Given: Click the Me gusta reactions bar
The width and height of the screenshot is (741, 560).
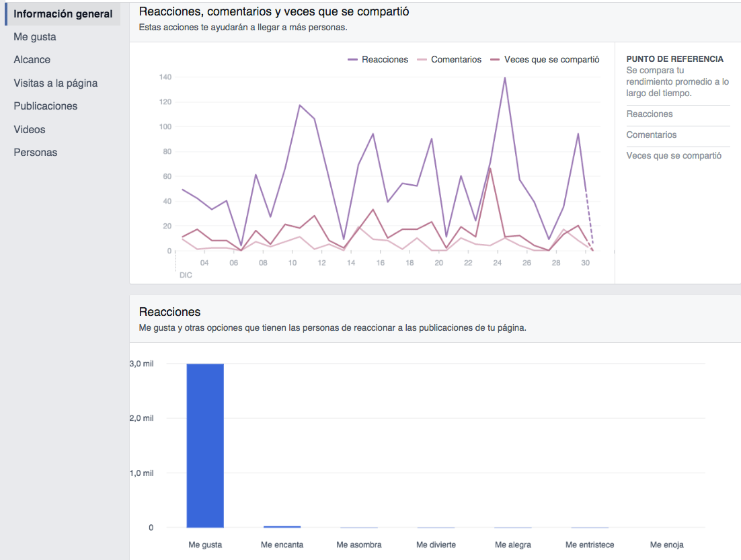Looking at the screenshot, I should [204, 444].
